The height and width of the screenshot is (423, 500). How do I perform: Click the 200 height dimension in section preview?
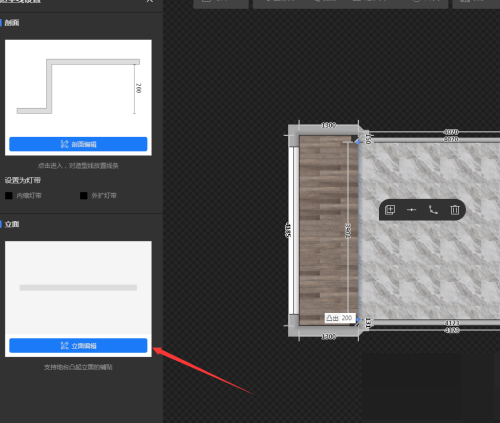(x=138, y=88)
